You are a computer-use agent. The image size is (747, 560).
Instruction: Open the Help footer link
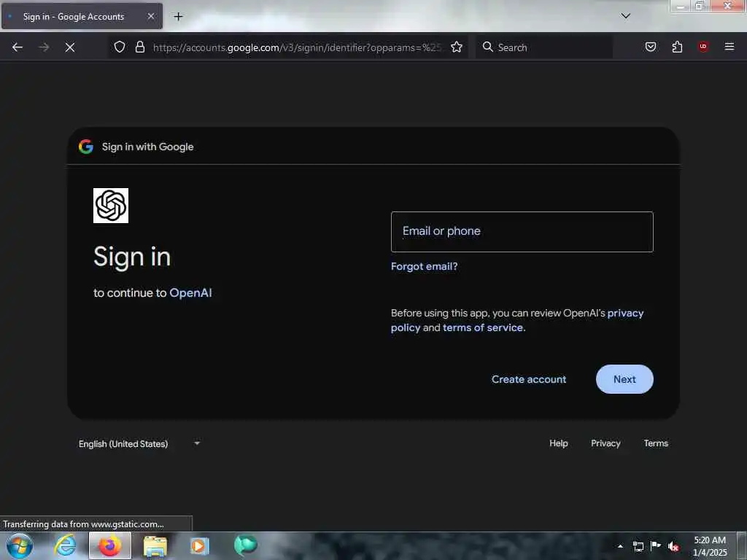(558, 443)
